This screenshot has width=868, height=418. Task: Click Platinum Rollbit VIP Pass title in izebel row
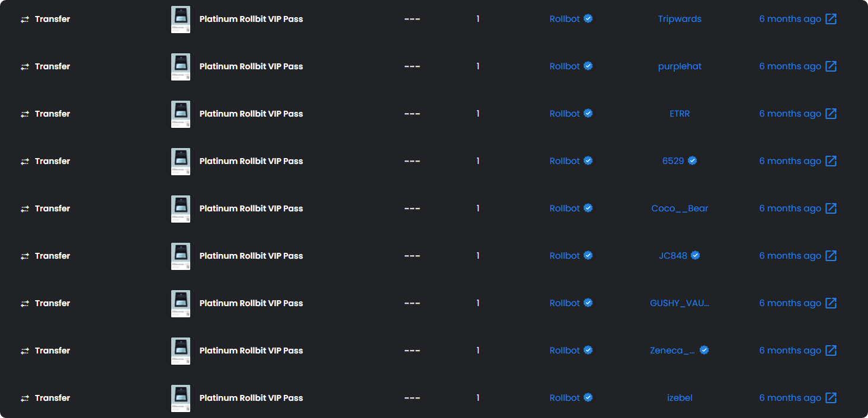251,398
